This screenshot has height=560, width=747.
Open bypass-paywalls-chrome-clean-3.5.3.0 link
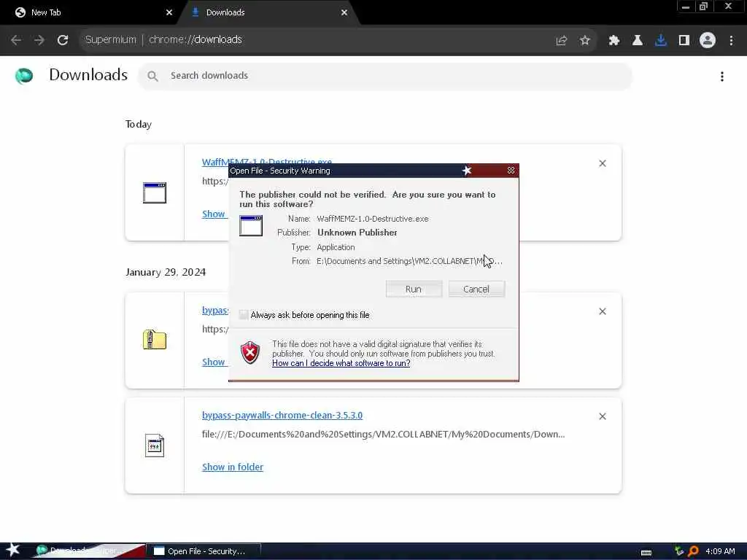click(282, 415)
